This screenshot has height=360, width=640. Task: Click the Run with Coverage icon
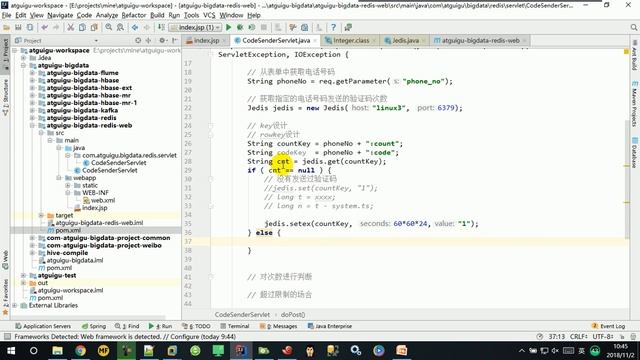click(x=252, y=27)
